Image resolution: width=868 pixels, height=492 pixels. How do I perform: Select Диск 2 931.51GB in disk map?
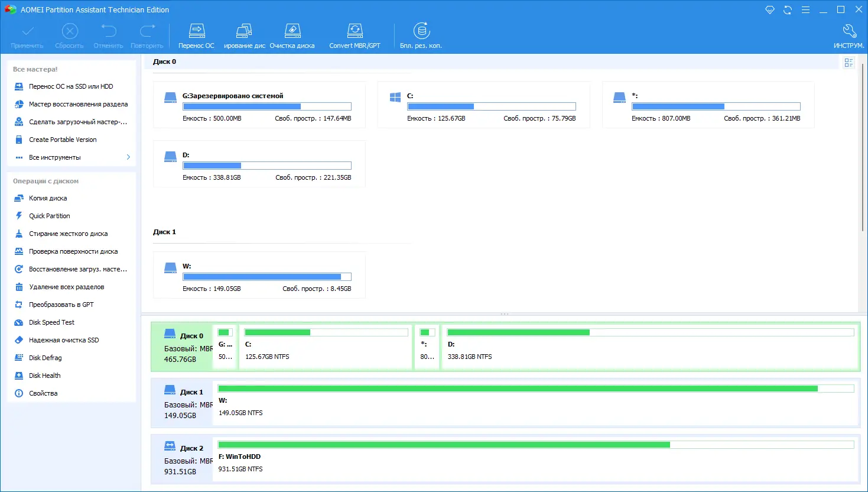click(183, 459)
